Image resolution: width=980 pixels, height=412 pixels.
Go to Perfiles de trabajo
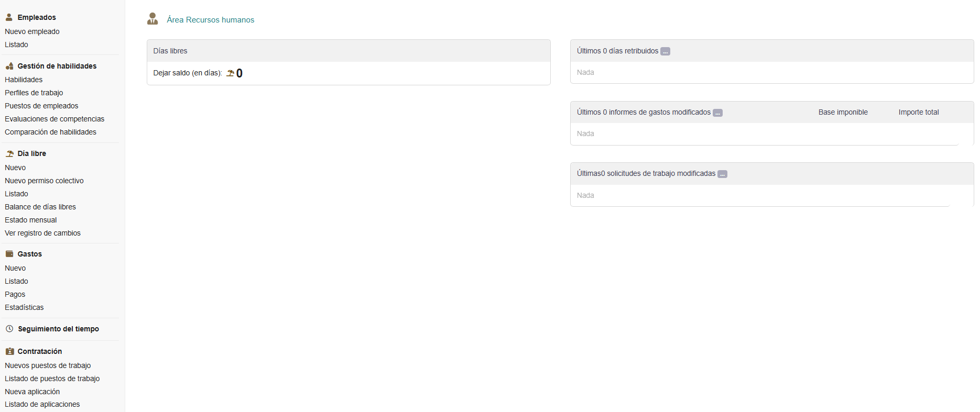(x=34, y=93)
